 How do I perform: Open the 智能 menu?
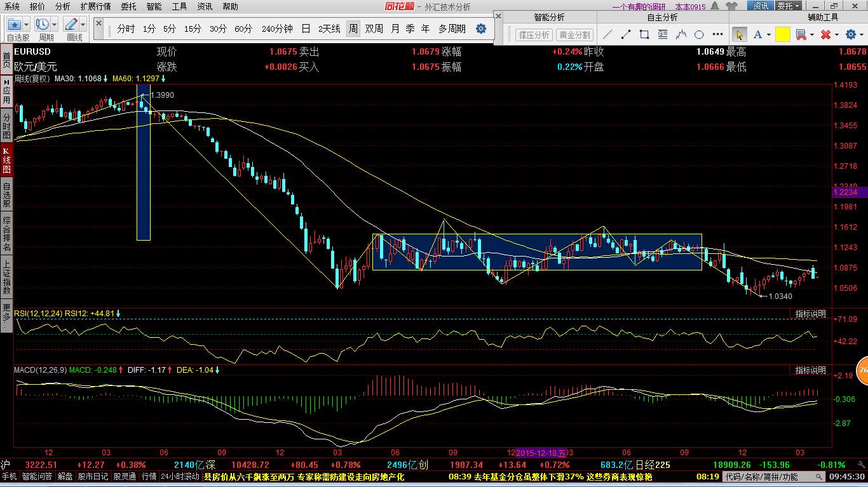154,6
